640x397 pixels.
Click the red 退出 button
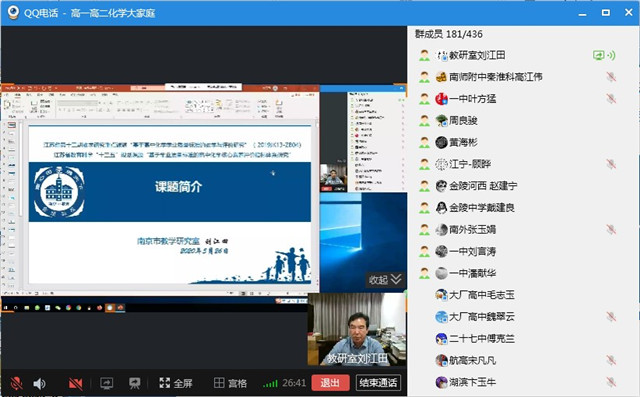330,383
